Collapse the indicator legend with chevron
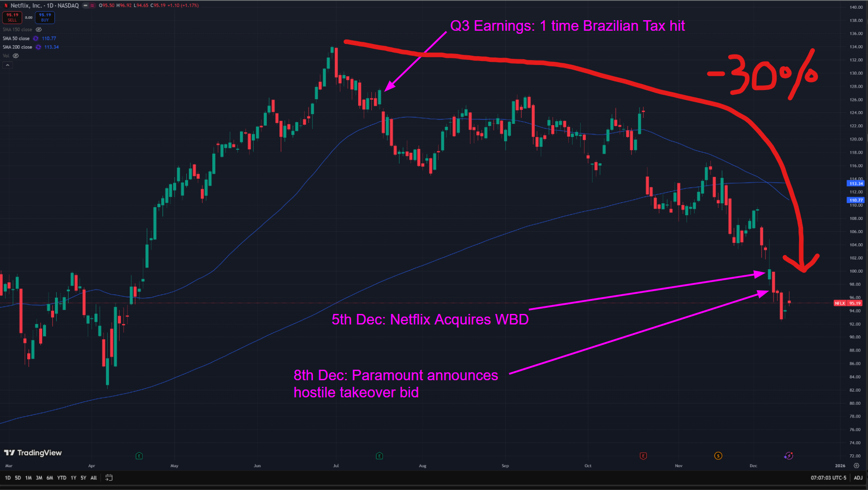The width and height of the screenshot is (868, 490). [7, 65]
